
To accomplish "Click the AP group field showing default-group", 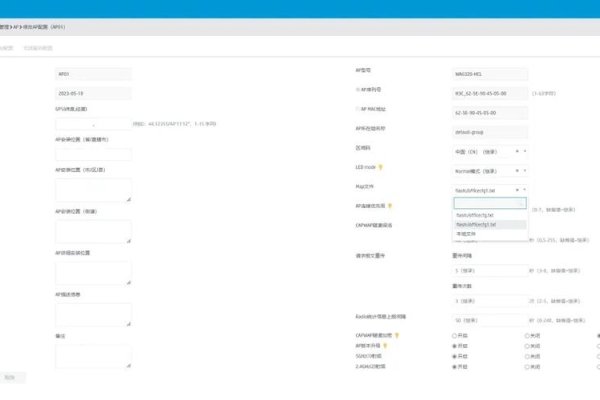I will pos(490,132).
